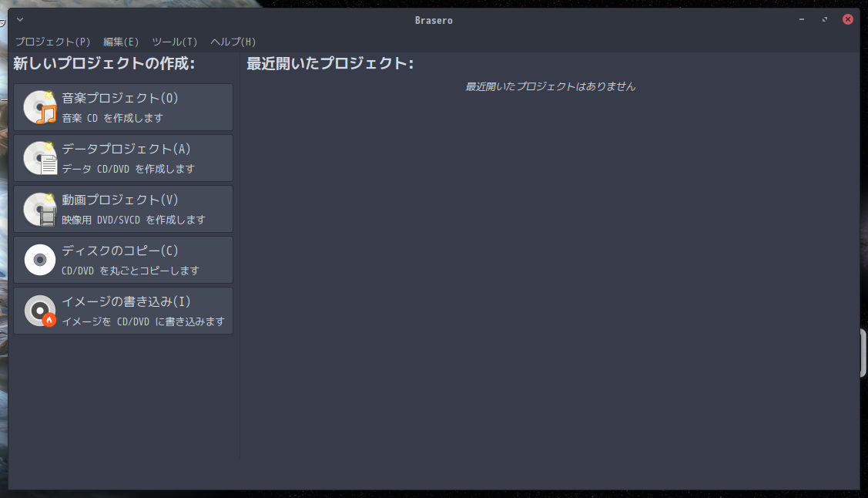Open the window menu chevron in title bar
The width and height of the screenshot is (868, 498).
(20, 19)
